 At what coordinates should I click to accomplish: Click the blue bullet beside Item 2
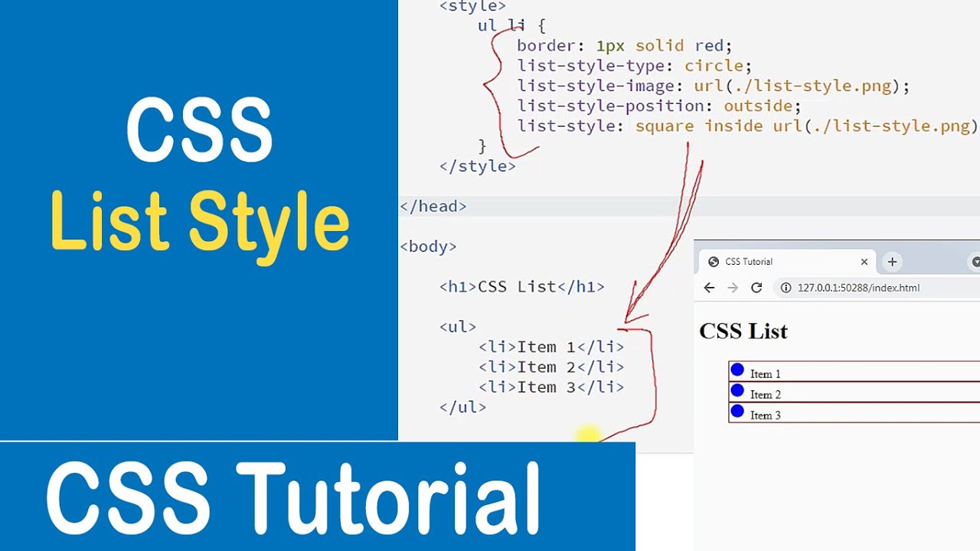pos(737,391)
